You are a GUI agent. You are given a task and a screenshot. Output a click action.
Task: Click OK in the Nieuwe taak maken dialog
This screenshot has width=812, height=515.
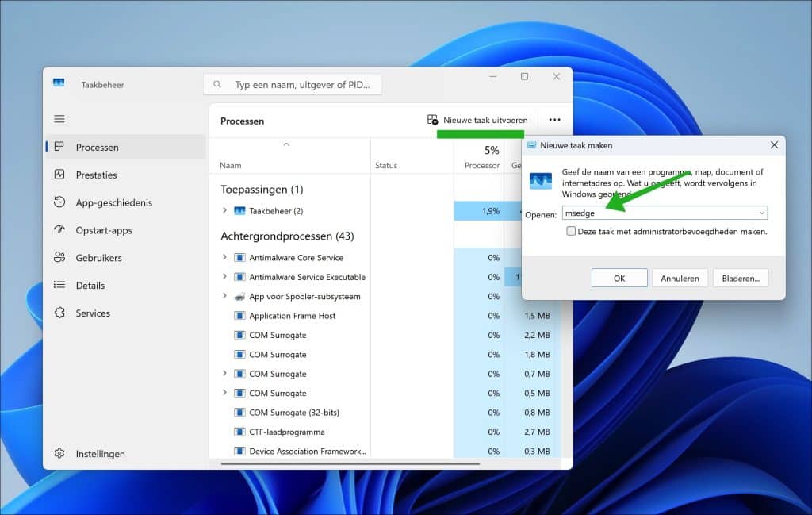point(619,279)
